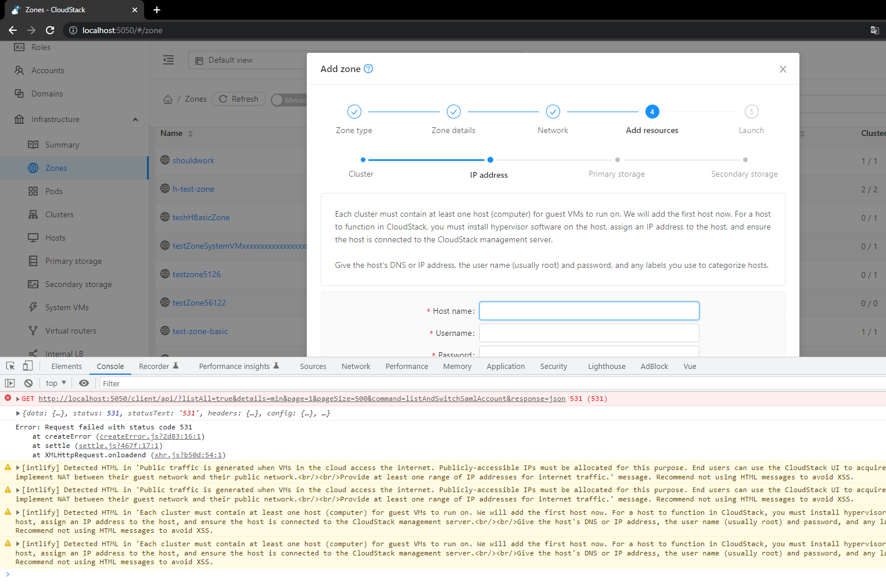Expand the second intlify Public traffic warning
Image resolution: width=886 pixels, height=588 pixels.
point(18,490)
